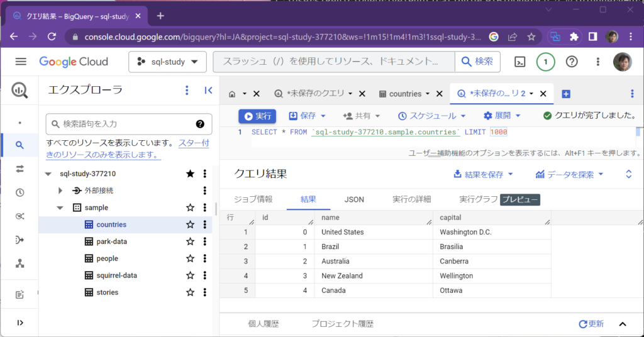This screenshot has height=337, width=644.
Task: Open the Google account avatar in Cloud header
Action: 623,62
